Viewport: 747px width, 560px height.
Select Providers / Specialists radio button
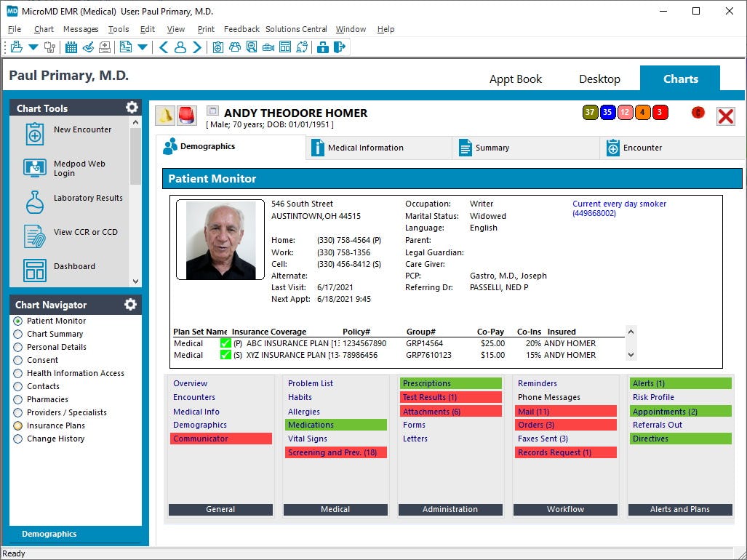[18, 413]
